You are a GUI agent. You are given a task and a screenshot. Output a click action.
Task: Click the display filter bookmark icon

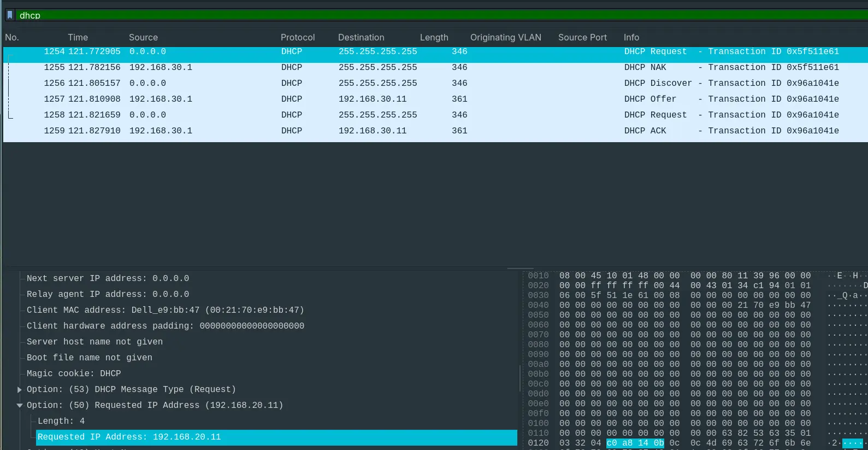pyautogui.click(x=10, y=15)
